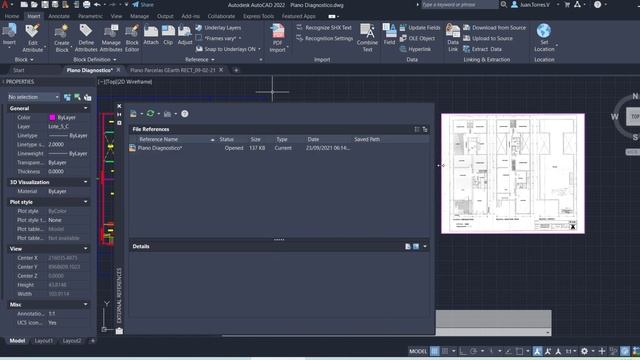The width and height of the screenshot is (640, 360).
Task: Open Define Attributes tool
Action: tap(86, 38)
